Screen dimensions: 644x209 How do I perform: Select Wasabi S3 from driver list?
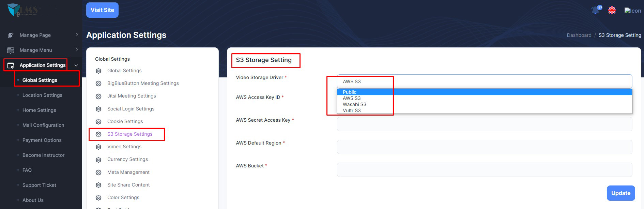point(354,104)
